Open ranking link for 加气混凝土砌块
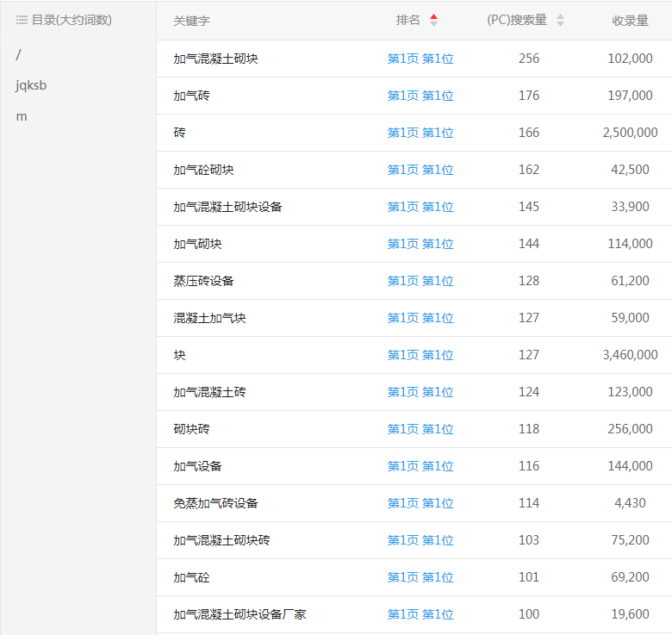Viewport: 672px width, 635px height. (420, 59)
